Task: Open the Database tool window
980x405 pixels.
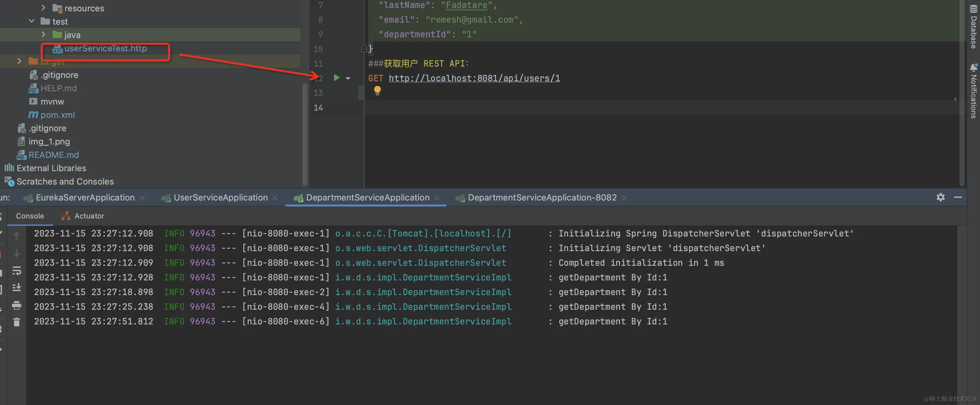Action: 974,27
